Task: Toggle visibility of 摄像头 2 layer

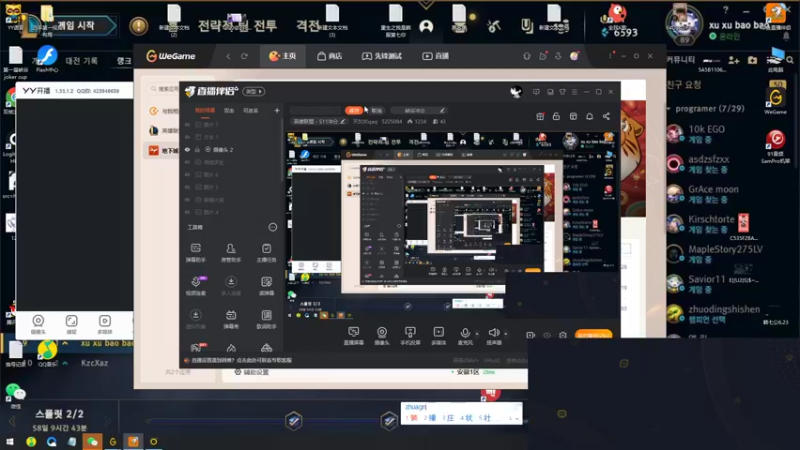Action: point(187,149)
